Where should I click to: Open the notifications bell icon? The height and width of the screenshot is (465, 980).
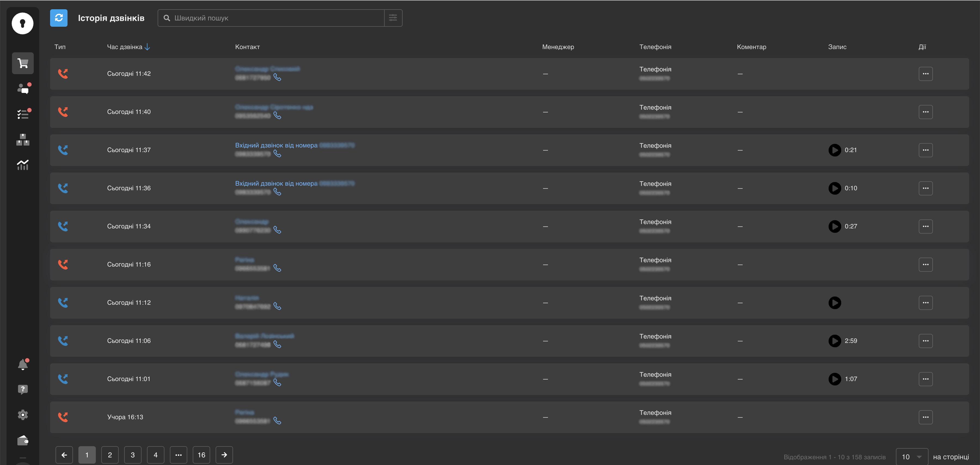tap(23, 364)
